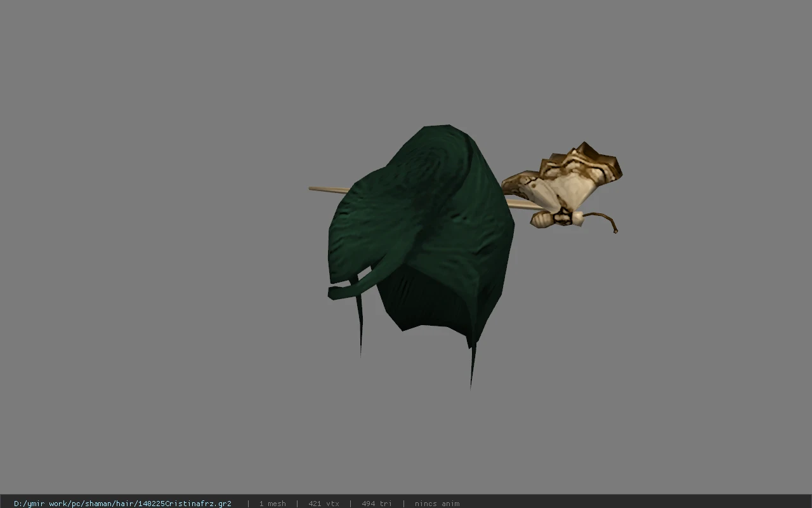This screenshot has height=508, width=812.
Task: Click the '494 tri' triangle count
Action: coord(376,504)
